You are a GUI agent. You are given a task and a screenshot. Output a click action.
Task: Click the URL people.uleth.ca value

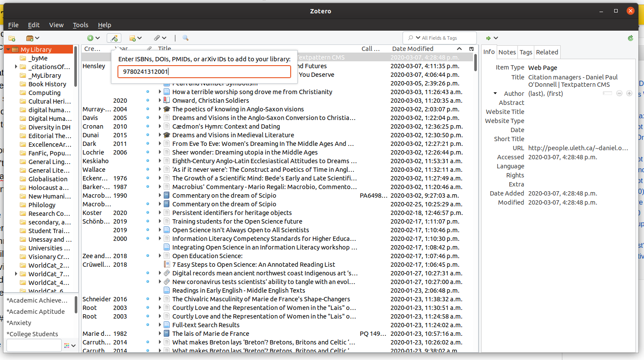578,148
